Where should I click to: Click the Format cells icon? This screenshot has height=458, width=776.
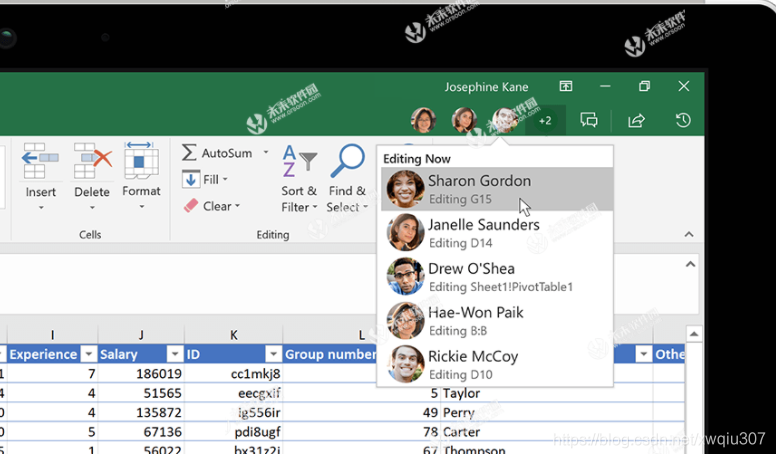click(142, 160)
